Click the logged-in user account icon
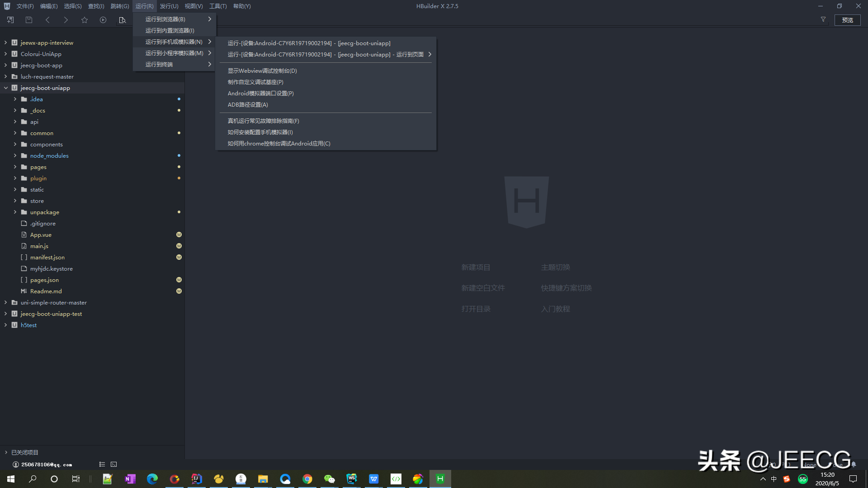The height and width of the screenshot is (488, 868). click(x=15, y=465)
